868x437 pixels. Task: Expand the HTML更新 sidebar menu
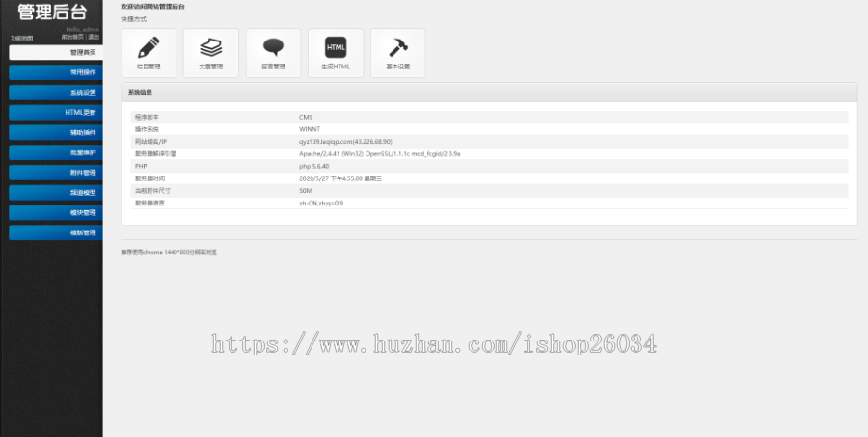(x=56, y=113)
